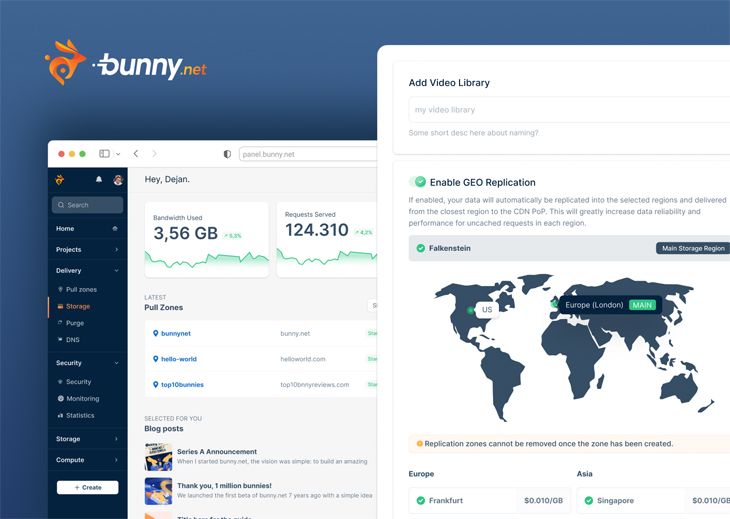Click the Home icon in sidebar

point(115,229)
